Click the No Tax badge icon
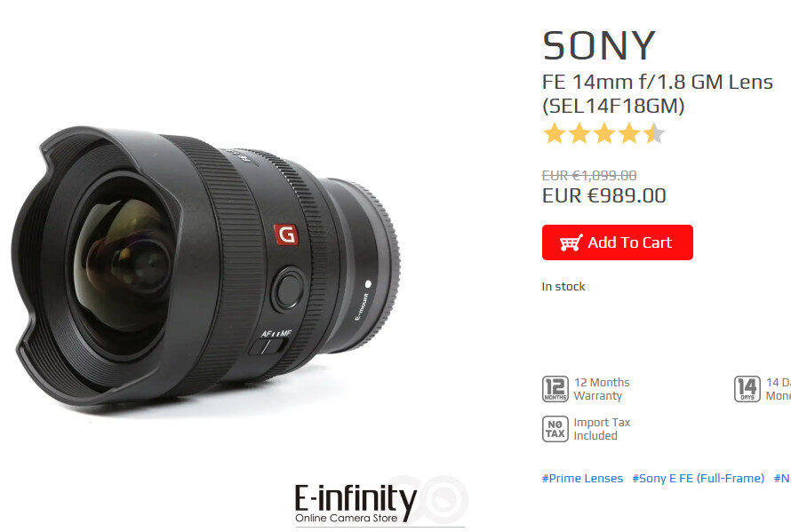 555,429
